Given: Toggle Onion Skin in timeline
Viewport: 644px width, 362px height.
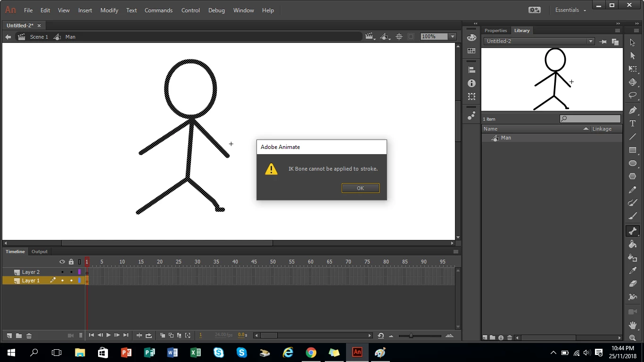Looking at the screenshot, I should [x=163, y=336].
